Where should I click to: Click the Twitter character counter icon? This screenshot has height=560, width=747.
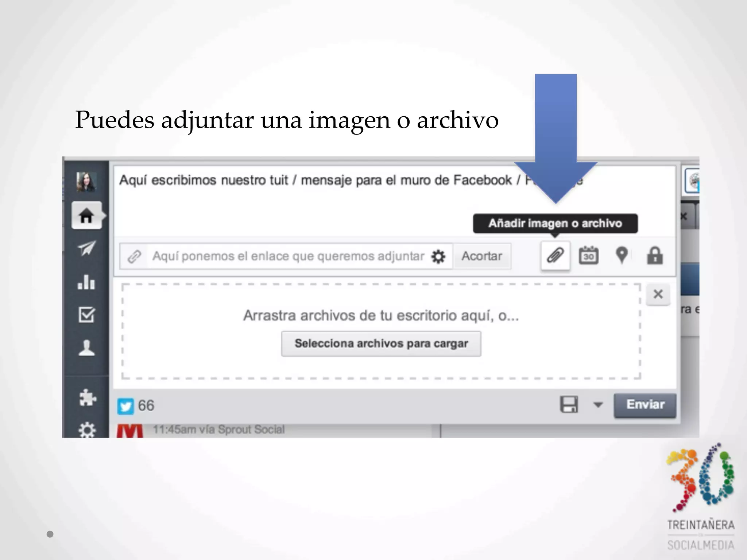click(x=125, y=406)
